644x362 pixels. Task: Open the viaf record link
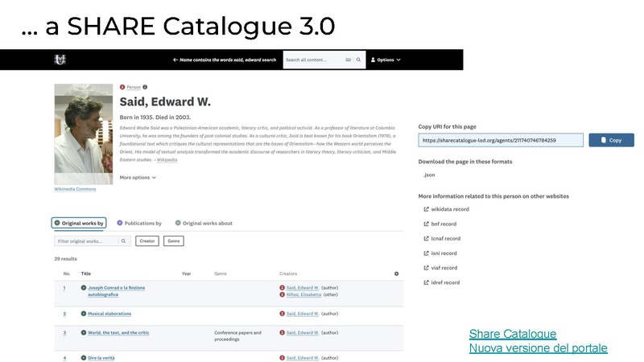pos(444,268)
